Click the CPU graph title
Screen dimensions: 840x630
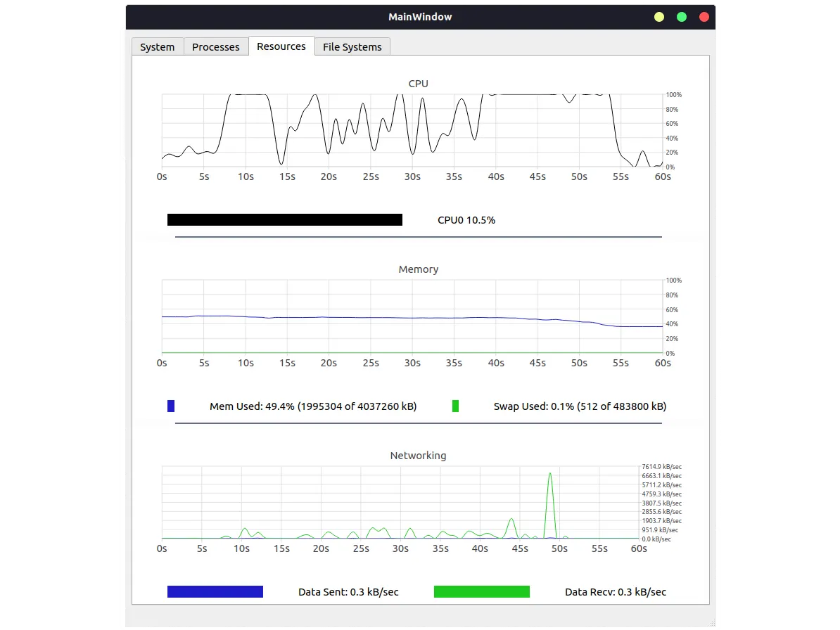[x=419, y=84]
